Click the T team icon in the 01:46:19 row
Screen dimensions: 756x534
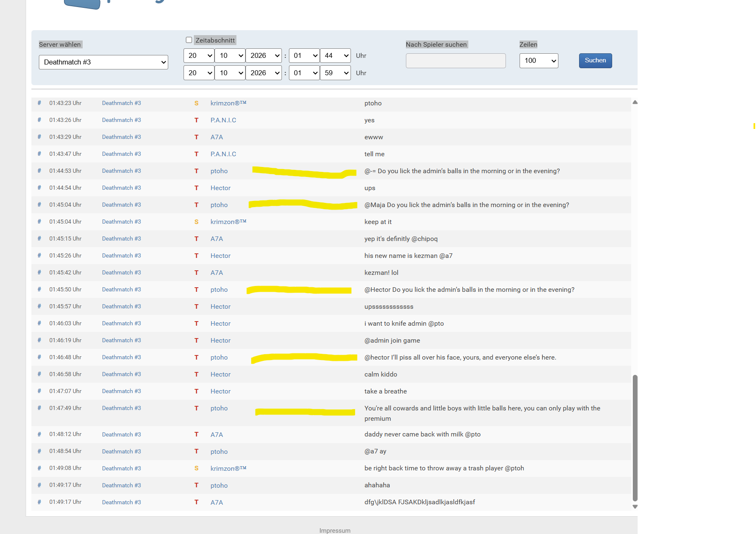click(196, 341)
